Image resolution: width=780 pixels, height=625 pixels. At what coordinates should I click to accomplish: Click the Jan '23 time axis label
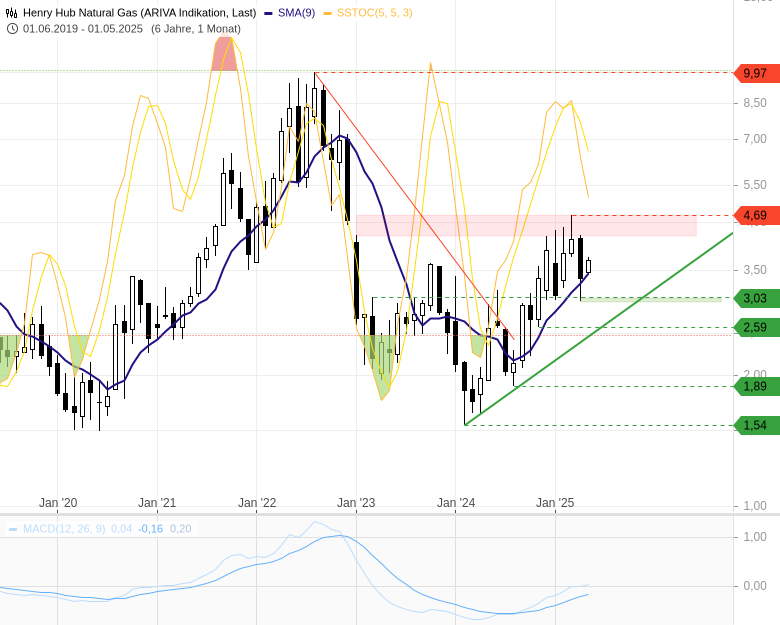pyautogui.click(x=356, y=503)
